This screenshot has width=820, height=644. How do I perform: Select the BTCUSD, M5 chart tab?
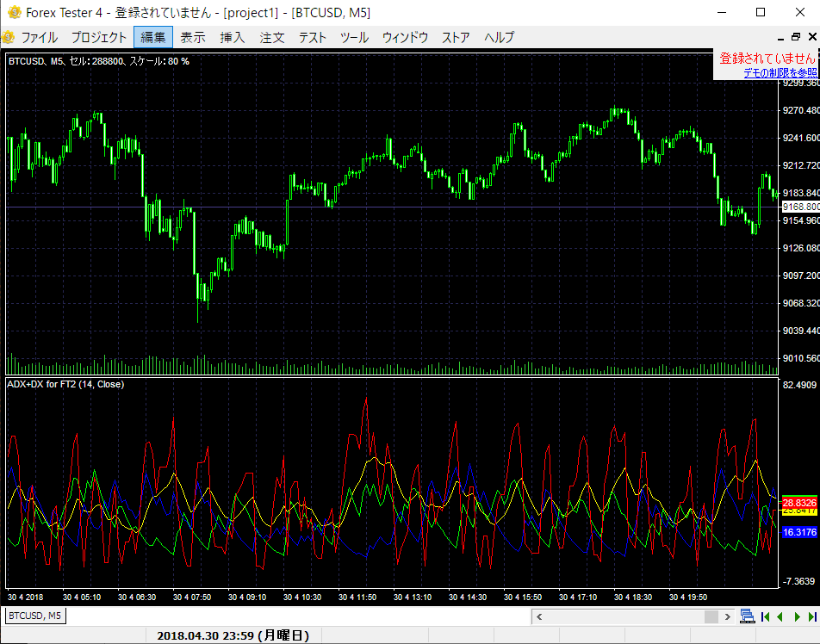(x=35, y=616)
